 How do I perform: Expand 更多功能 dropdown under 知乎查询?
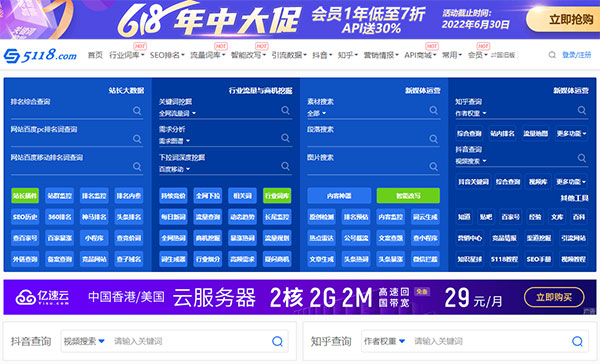click(571, 133)
